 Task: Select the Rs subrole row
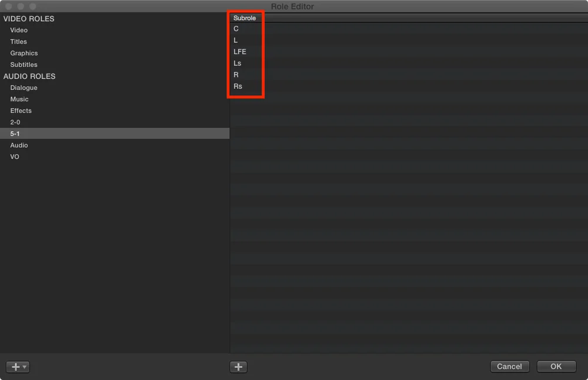409,86
